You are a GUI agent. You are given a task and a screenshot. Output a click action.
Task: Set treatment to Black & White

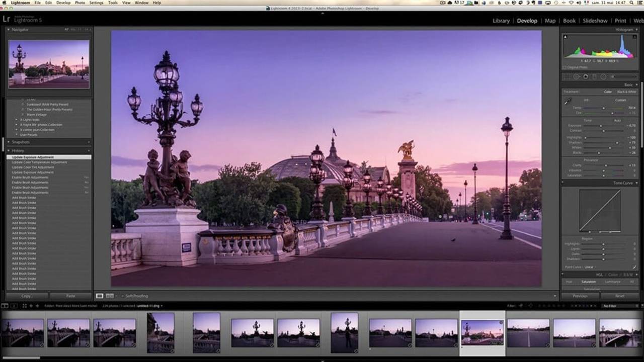coord(626,92)
